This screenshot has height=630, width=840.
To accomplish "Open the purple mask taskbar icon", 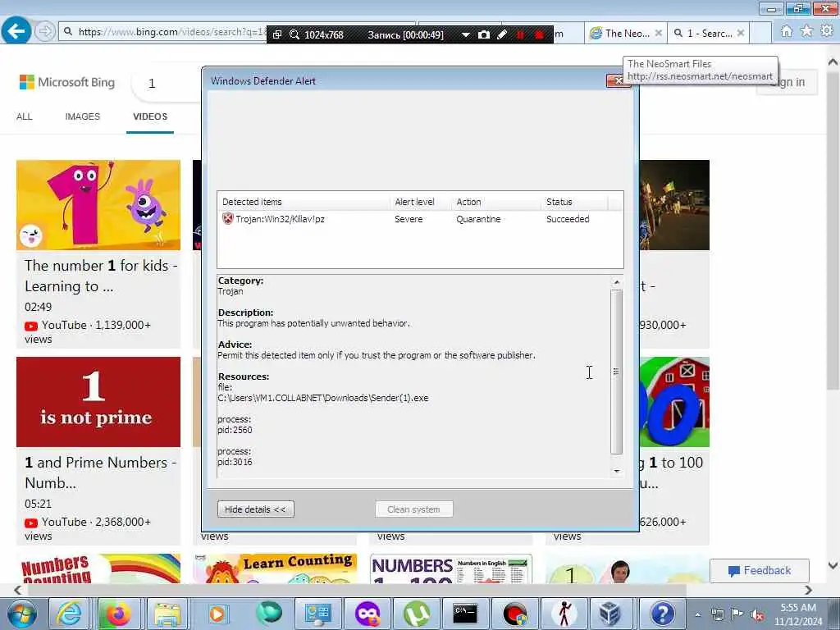I will tap(367, 614).
